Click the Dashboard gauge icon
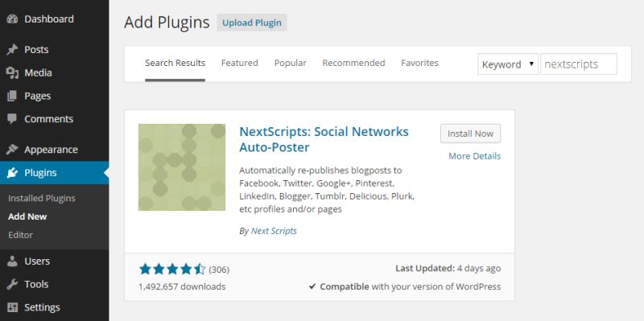Screen dimensions: 644x321 tap(12, 19)
